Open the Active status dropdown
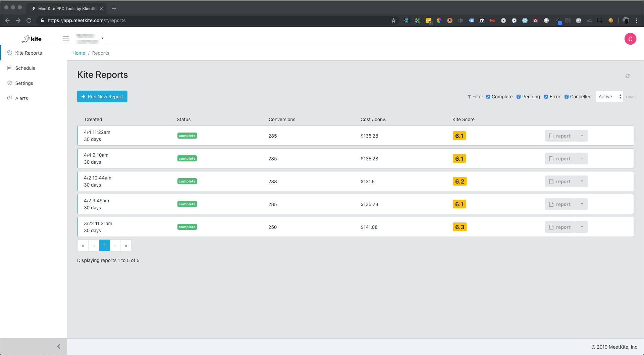644x355 pixels. click(x=609, y=97)
